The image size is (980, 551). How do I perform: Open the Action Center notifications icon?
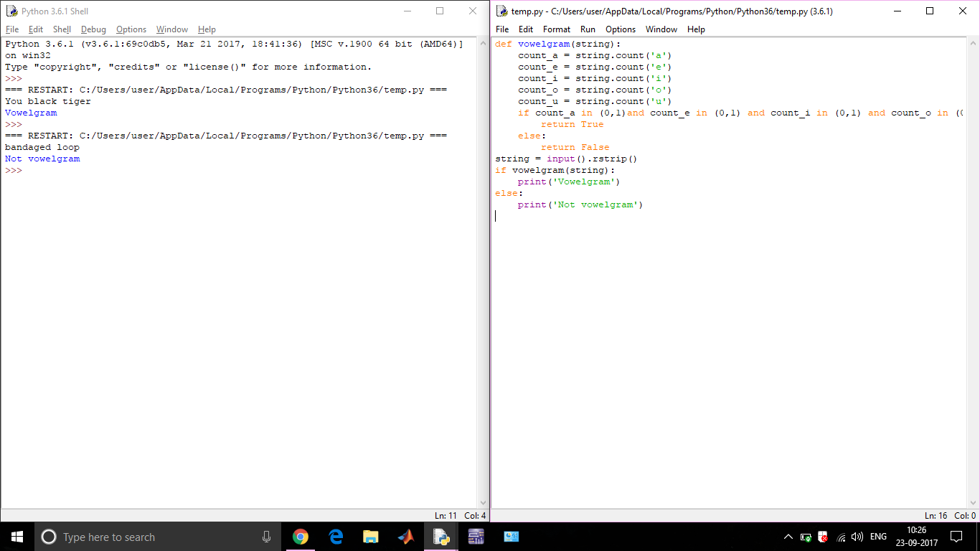click(956, 537)
